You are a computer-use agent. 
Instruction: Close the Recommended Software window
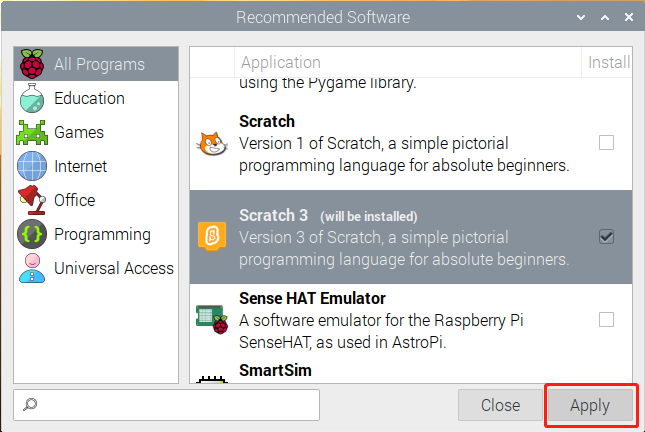point(629,17)
